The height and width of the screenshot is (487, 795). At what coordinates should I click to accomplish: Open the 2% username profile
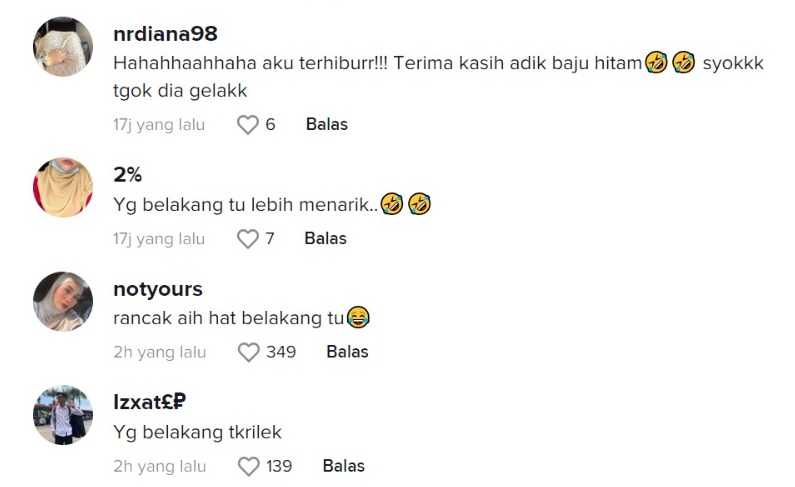[x=128, y=175]
